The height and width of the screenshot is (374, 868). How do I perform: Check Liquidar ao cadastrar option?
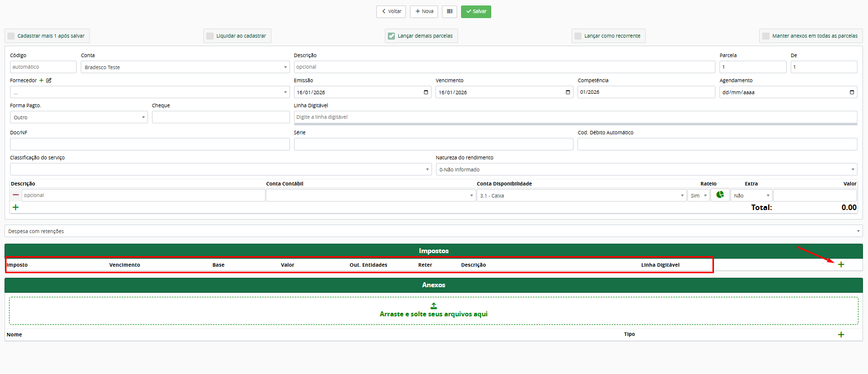pos(210,36)
